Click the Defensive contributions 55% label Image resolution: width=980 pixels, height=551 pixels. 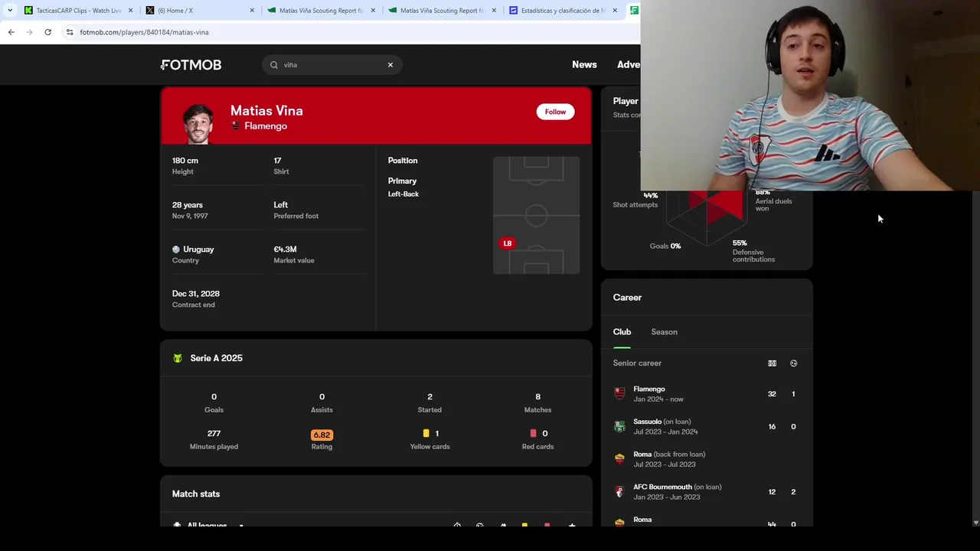(753, 252)
